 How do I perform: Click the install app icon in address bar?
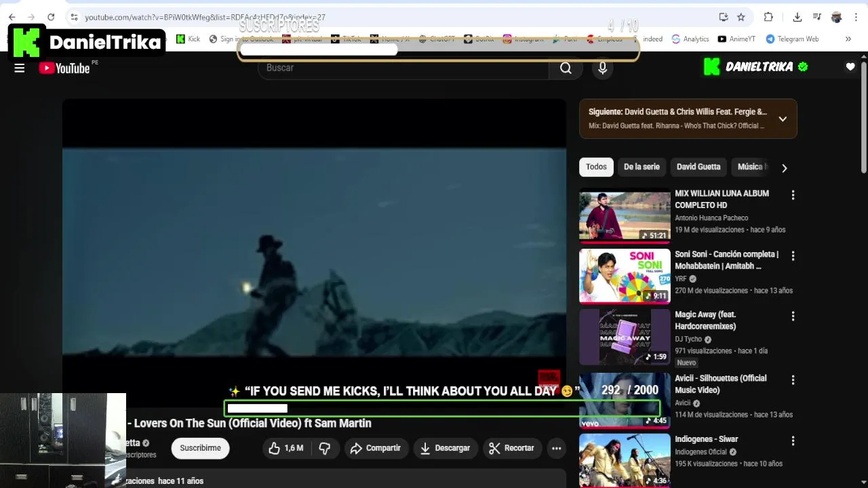pyautogui.click(x=724, y=17)
